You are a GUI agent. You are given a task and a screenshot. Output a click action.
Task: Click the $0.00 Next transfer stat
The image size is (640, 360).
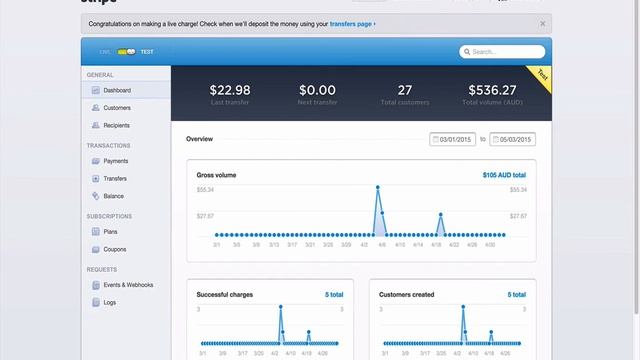[x=317, y=94]
